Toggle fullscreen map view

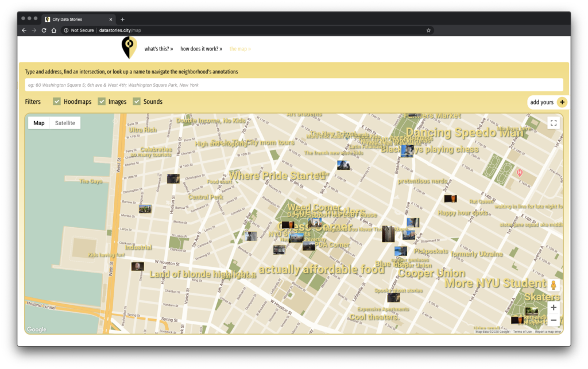(x=553, y=123)
